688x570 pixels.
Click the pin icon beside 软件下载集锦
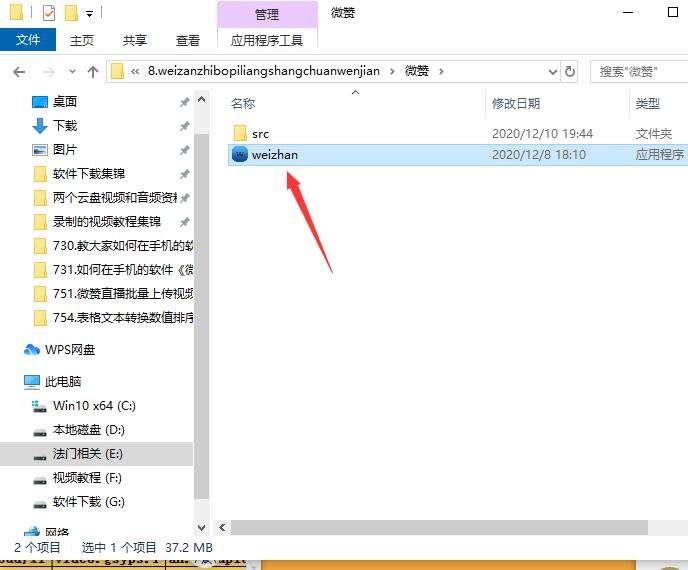[184, 174]
